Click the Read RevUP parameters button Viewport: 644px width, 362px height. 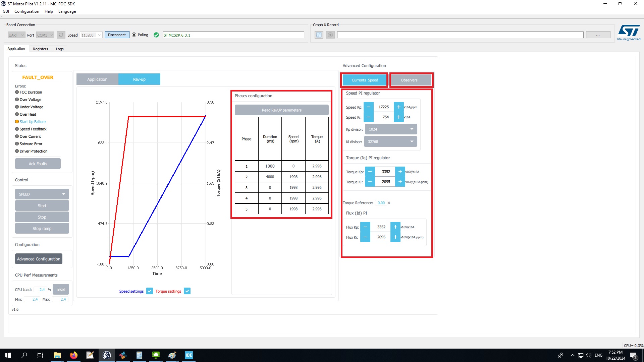[x=281, y=110]
